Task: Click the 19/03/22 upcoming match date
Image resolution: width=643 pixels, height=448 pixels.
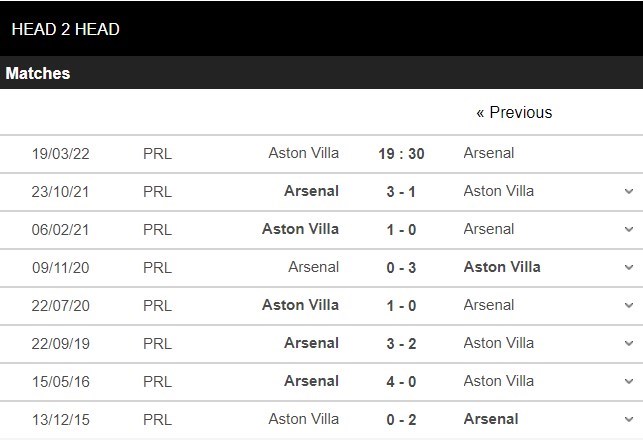Action: pos(61,154)
